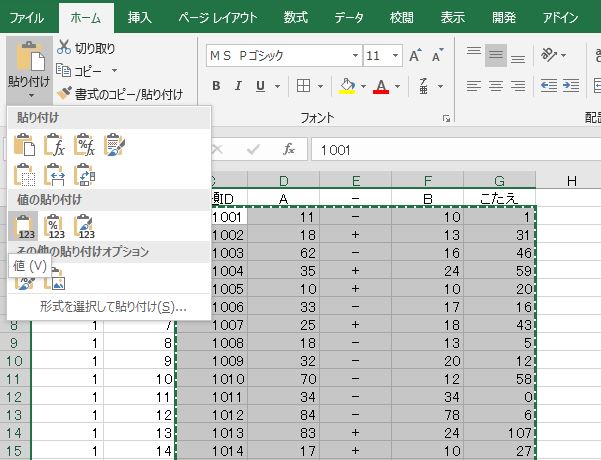Toggle Italic formatting
This screenshot has height=460, width=601.
click(x=238, y=86)
